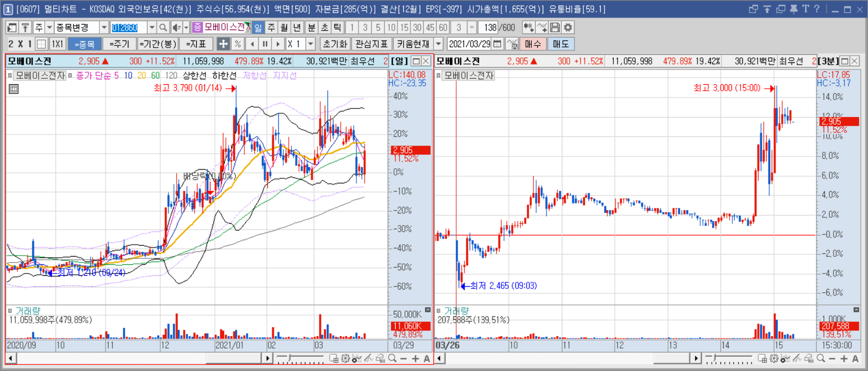Click the save floppy disk icon
The image size is (868, 371).
click(x=555, y=27)
